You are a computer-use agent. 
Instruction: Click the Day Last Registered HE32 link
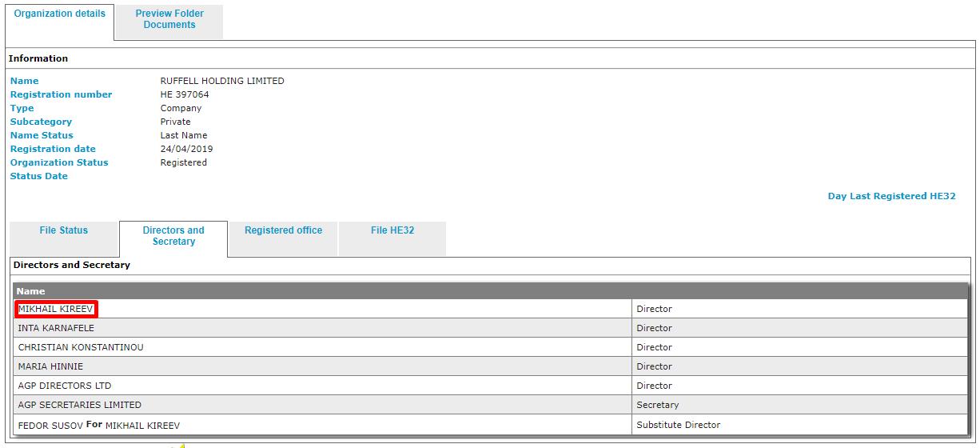(x=891, y=196)
